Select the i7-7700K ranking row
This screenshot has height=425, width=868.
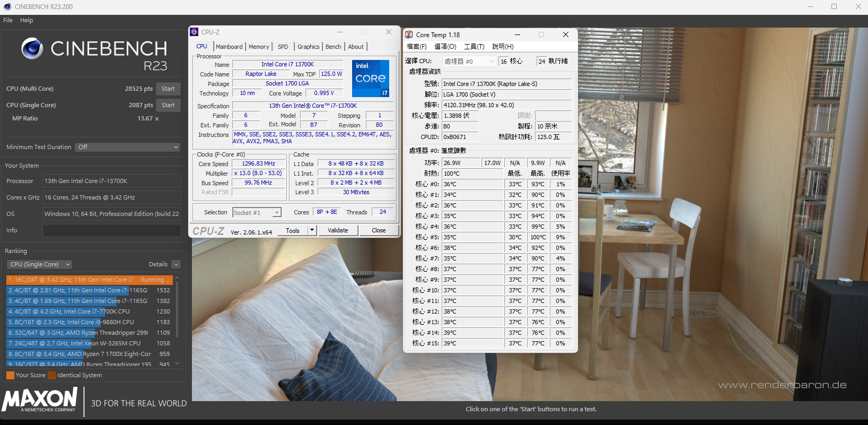pyautogui.click(x=89, y=311)
